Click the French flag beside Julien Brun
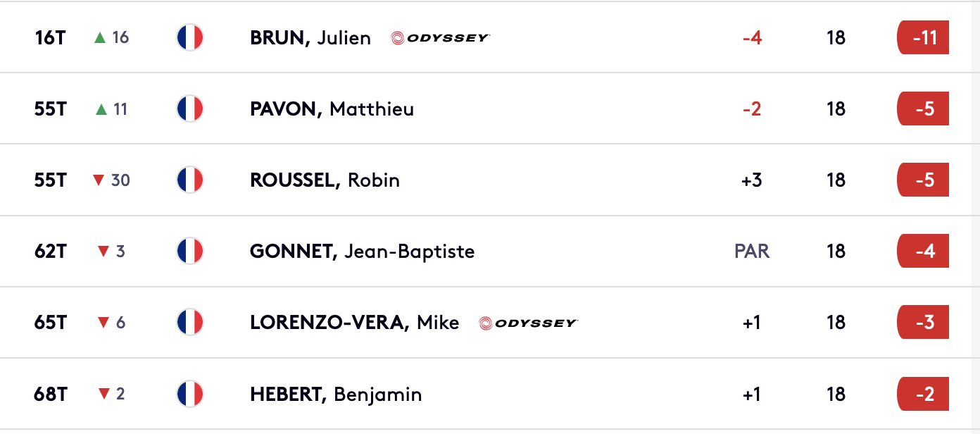The height and width of the screenshot is (434, 980). pos(190,37)
